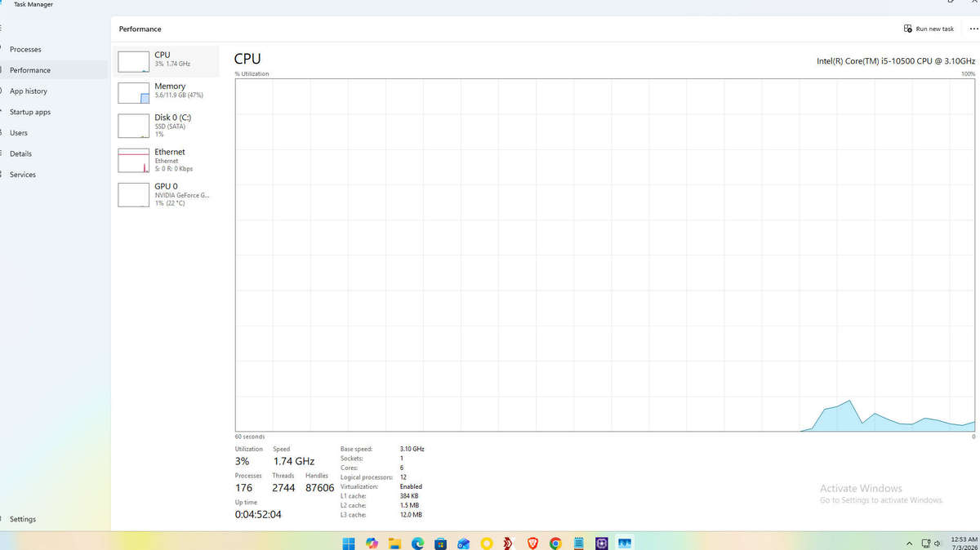Click Run new task button

(x=929, y=29)
